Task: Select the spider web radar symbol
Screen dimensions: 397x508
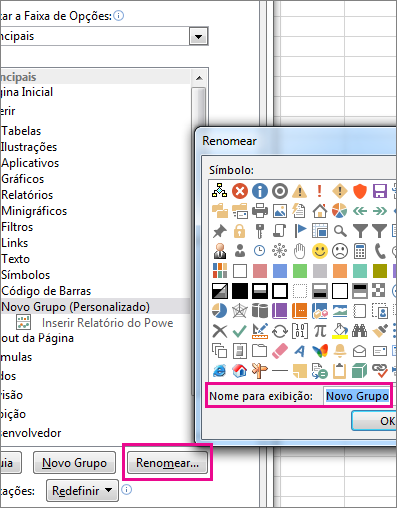Action: 240,311
